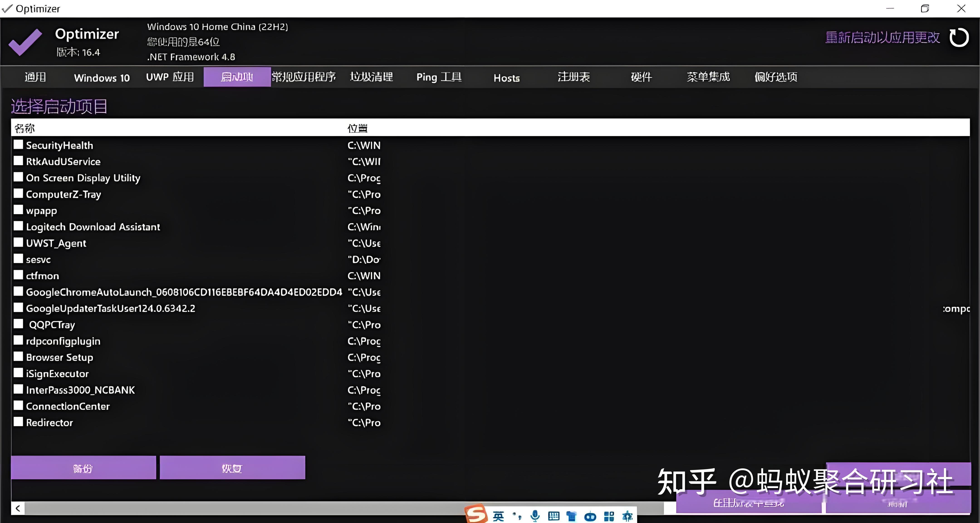Click the microphone icon in the taskbar
The height and width of the screenshot is (523, 980).
(x=535, y=515)
